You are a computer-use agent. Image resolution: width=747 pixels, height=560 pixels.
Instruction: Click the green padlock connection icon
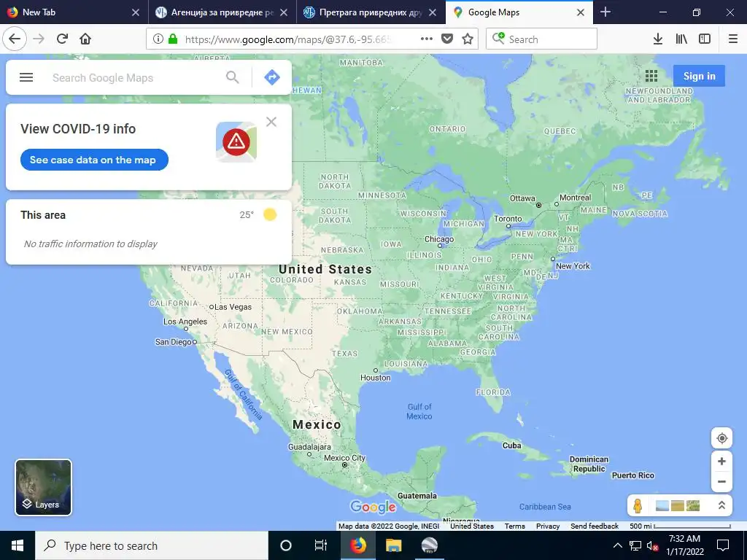click(x=172, y=39)
